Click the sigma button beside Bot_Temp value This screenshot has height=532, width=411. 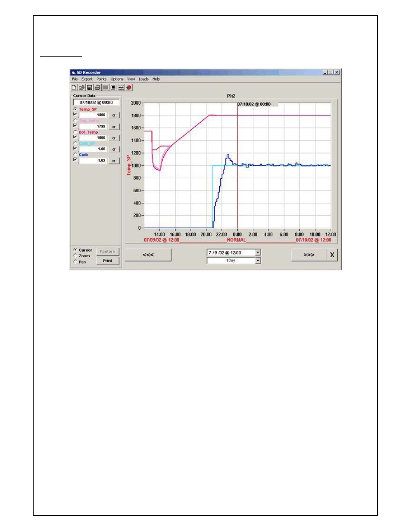coord(114,138)
